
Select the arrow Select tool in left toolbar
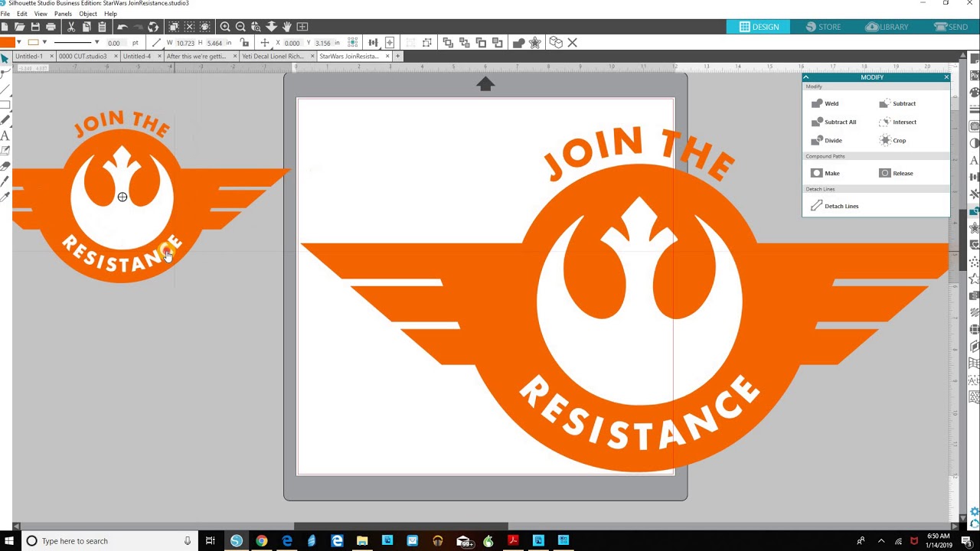[5, 58]
